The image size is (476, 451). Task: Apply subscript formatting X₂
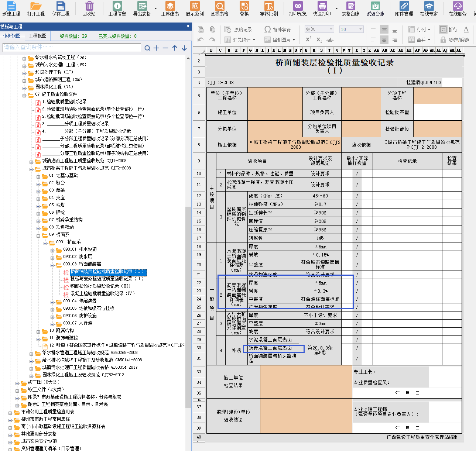point(319,40)
